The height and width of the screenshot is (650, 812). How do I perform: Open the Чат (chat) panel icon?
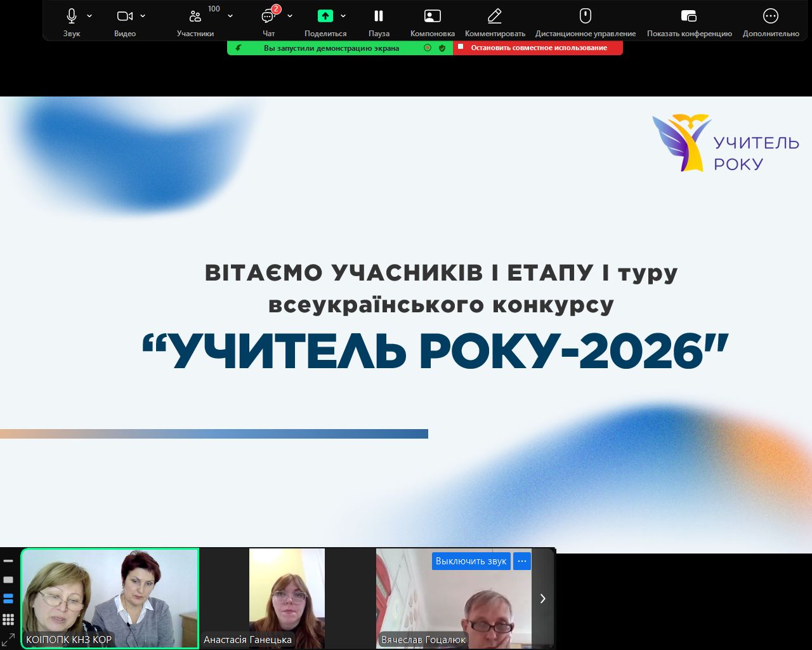point(268,17)
